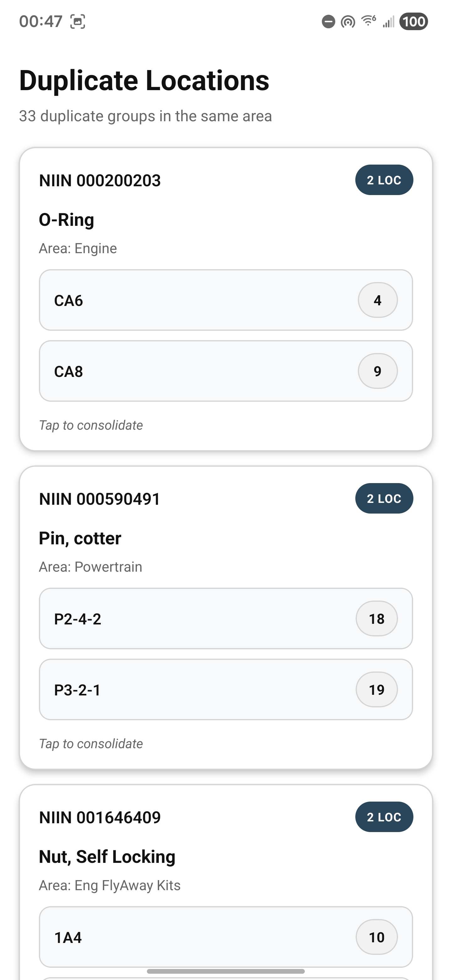Image resolution: width=452 pixels, height=980 pixels.
Task: Tap quantity badge 4 on CA6
Action: (378, 300)
